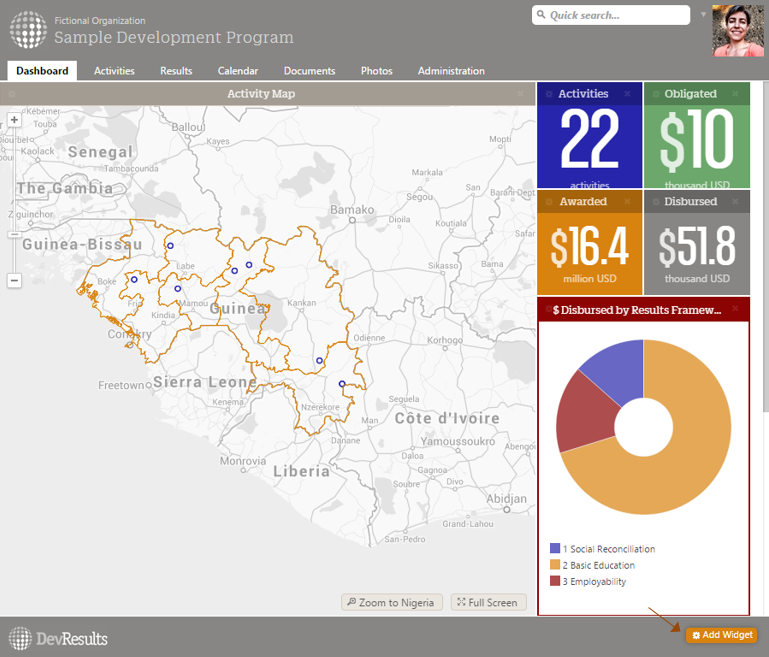The width and height of the screenshot is (769, 657).
Task: Click Zoom to Nigeria button
Action: (x=391, y=602)
